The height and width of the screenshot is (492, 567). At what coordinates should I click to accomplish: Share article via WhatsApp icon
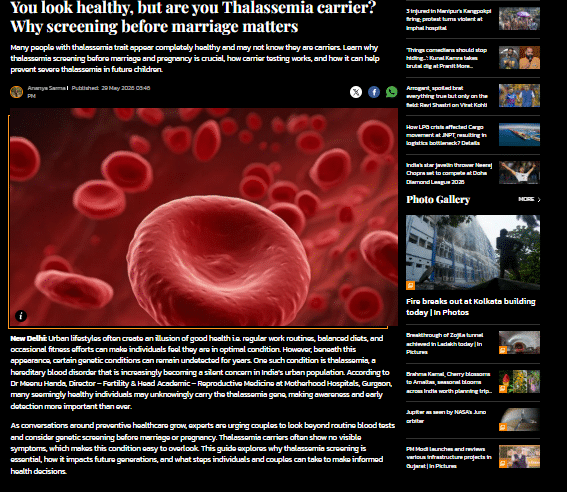(391, 92)
